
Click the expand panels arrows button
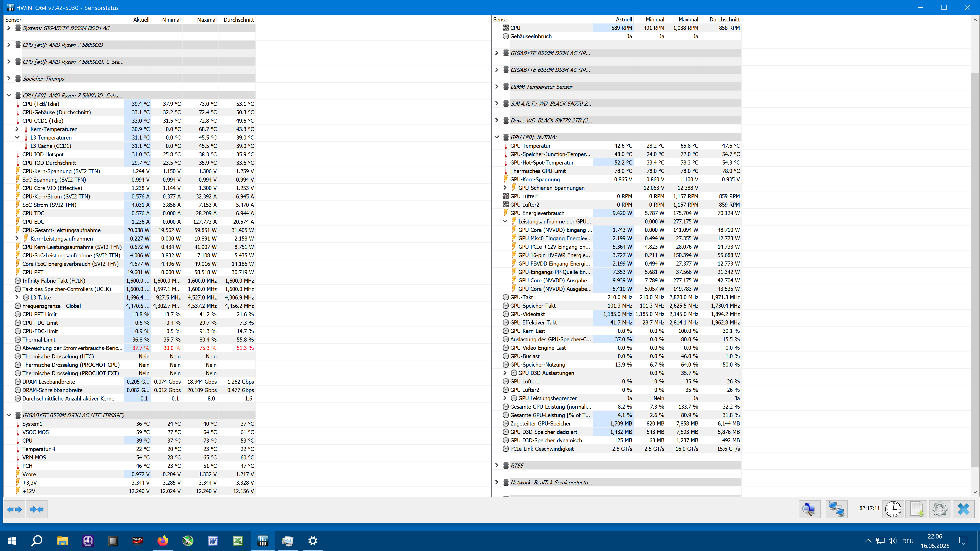(15, 509)
